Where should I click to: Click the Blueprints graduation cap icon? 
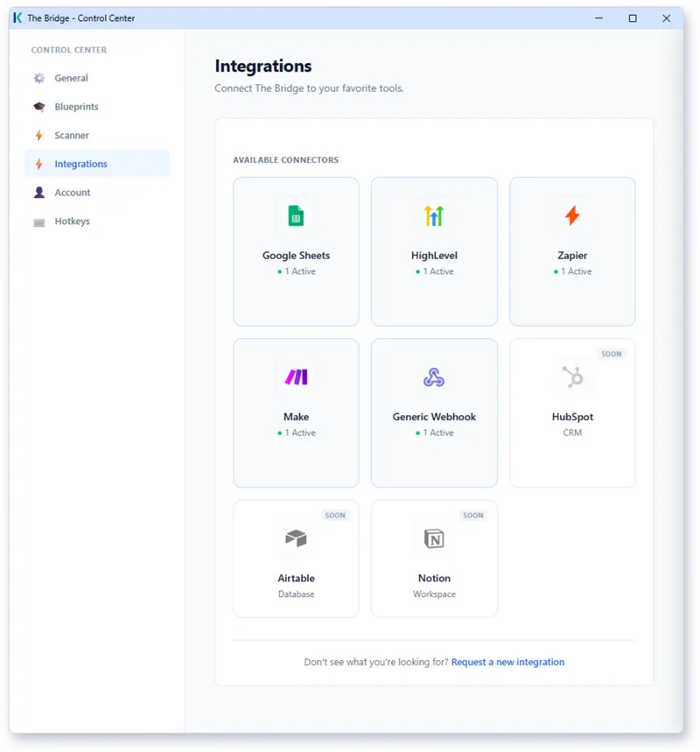39,107
